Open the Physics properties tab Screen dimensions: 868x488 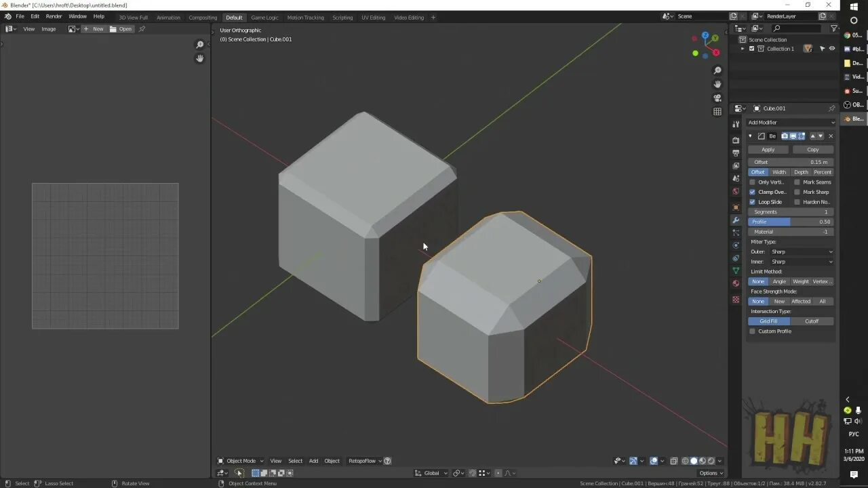[x=736, y=245]
